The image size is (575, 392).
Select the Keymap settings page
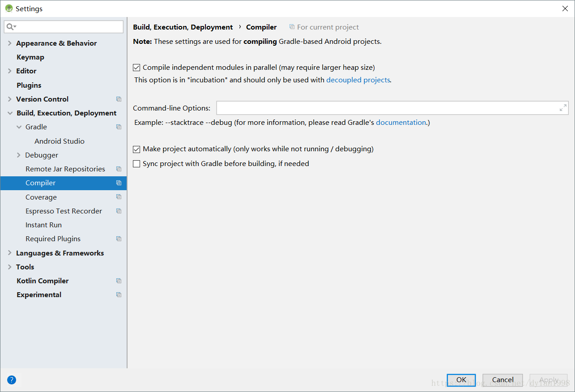coord(30,57)
